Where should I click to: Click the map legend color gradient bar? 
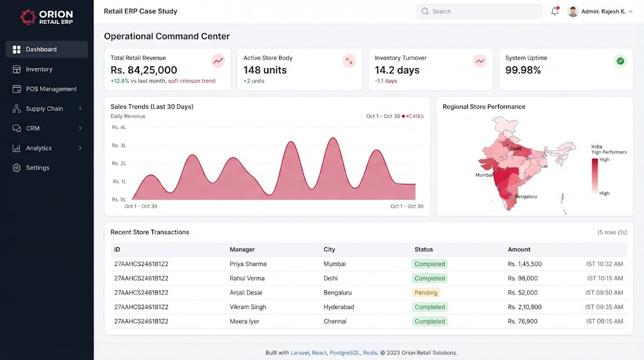point(595,176)
